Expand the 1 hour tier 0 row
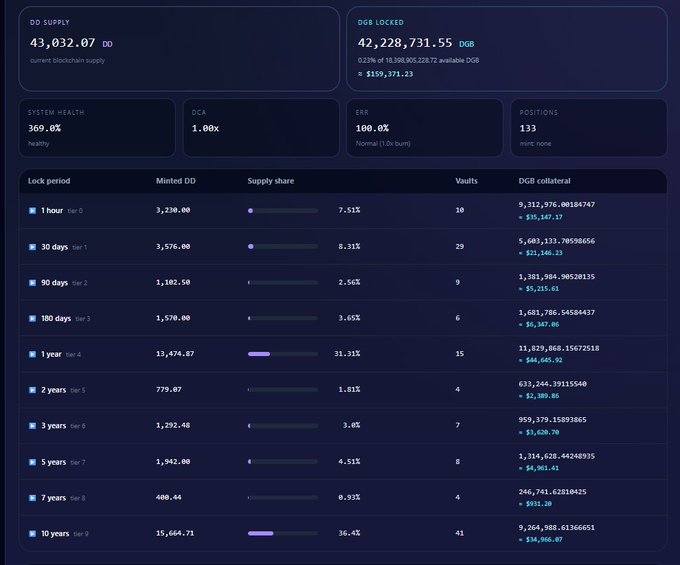 point(32,211)
